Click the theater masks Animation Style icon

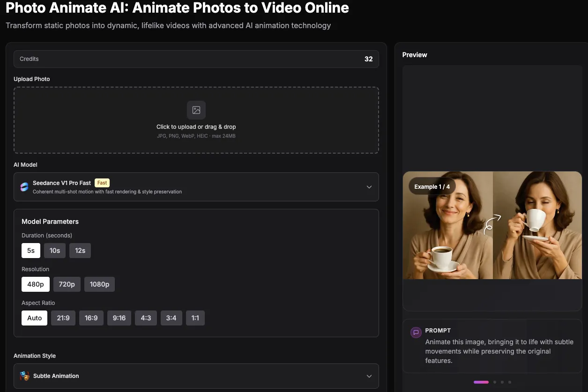[24, 376]
